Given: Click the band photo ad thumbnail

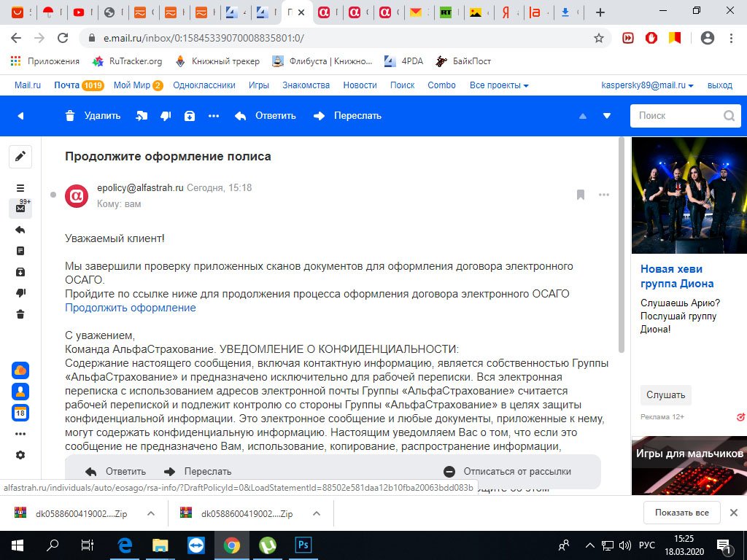Looking at the screenshot, I should (689, 195).
